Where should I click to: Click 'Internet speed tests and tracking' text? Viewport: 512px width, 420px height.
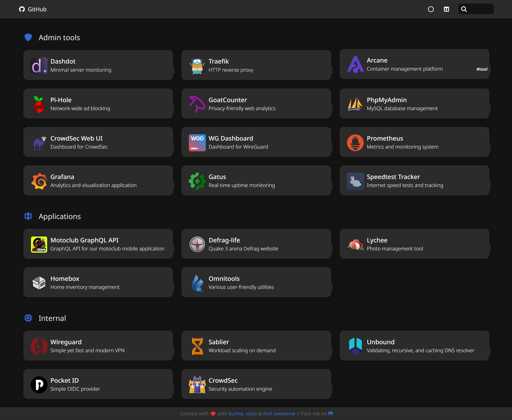click(x=405, y=185)
